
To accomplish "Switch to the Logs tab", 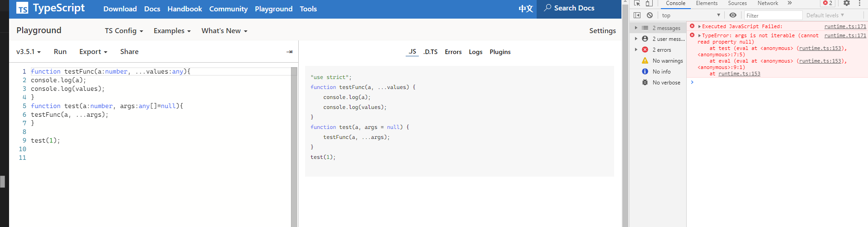I will (475, 52).
